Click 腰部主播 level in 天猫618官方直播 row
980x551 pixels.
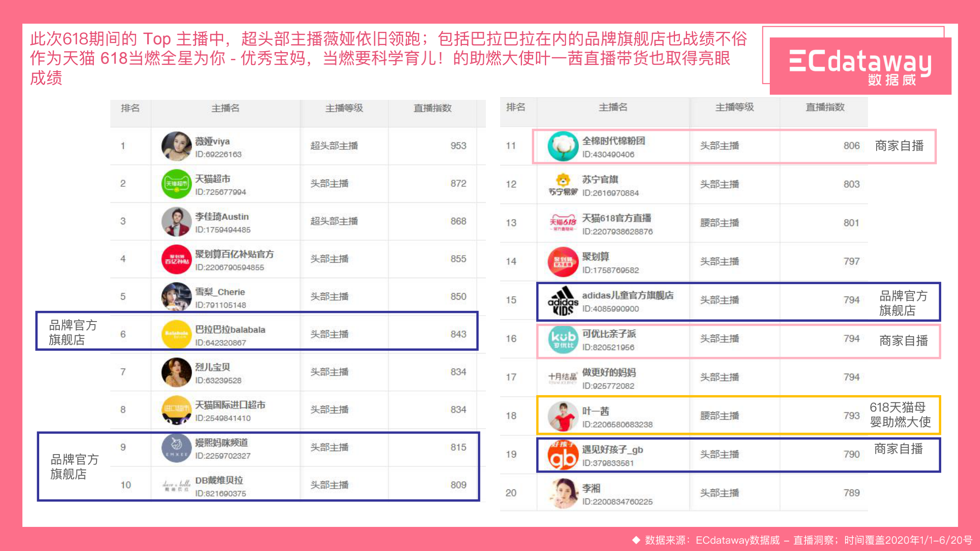tap(719, 223)
